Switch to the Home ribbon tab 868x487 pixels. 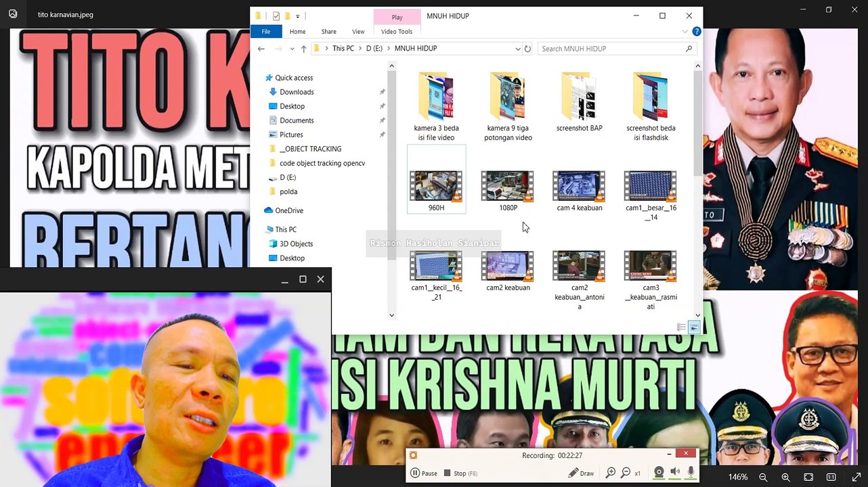[x=297, y=31]
